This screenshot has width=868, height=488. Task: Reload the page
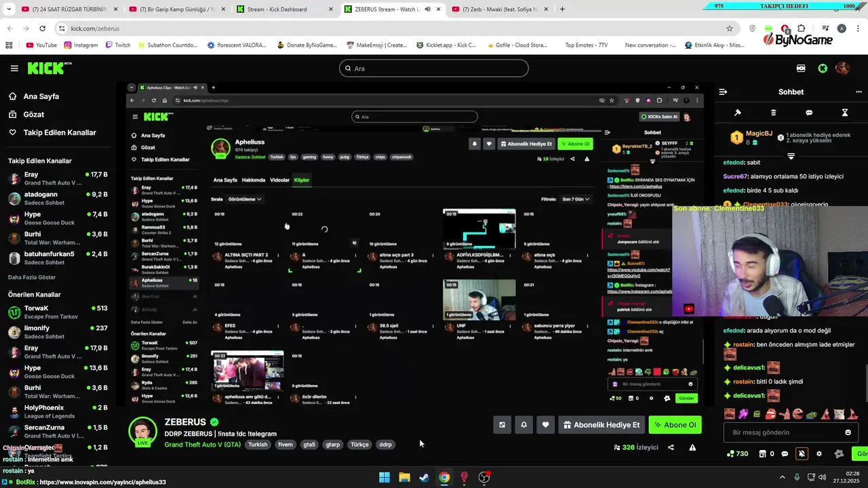point(43,28)
